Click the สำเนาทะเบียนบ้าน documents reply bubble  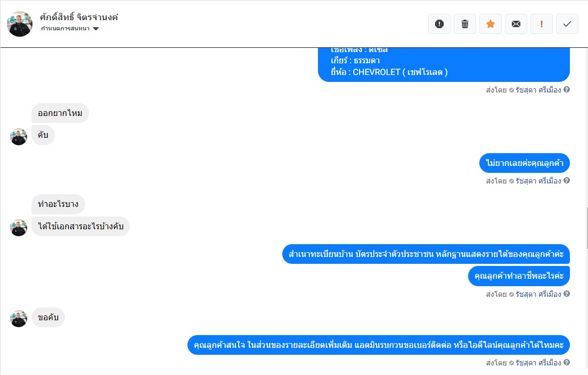click(x=426, y=254)
